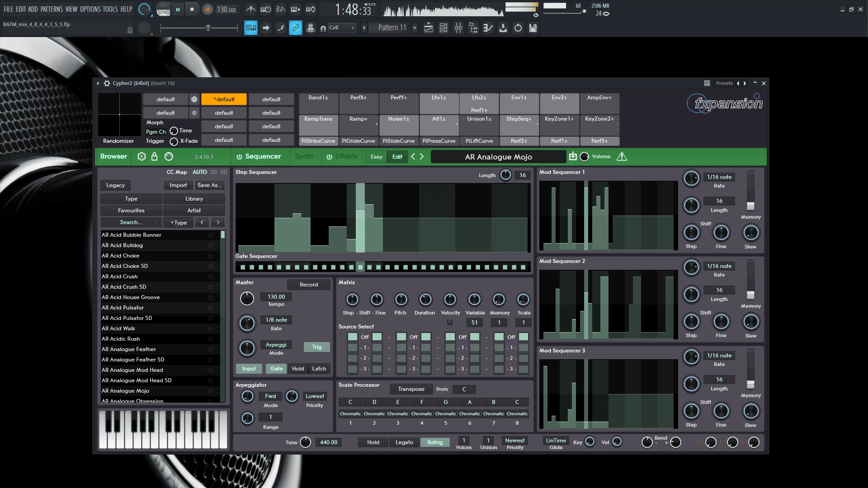Screen dimensions: 868x488
Task: Open the OPTIONS menu
Action: [x=90, y=9]
